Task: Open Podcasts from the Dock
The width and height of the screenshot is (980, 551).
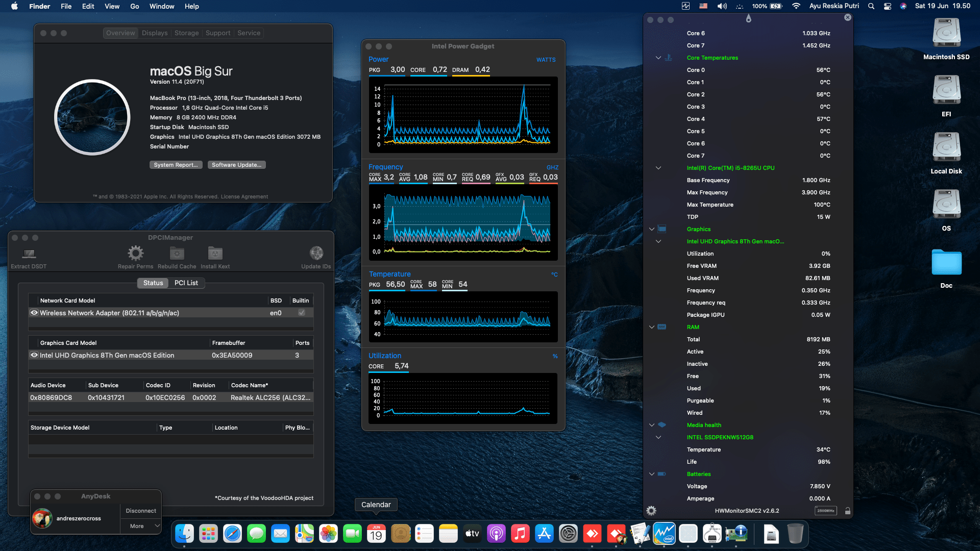Action: click(x=496, y=534)
